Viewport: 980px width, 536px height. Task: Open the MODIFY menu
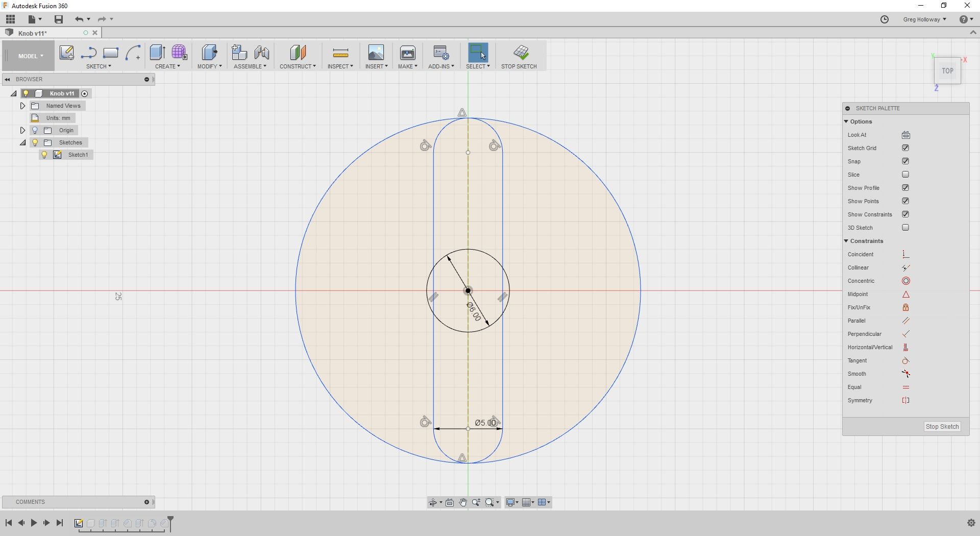(209, 66)
